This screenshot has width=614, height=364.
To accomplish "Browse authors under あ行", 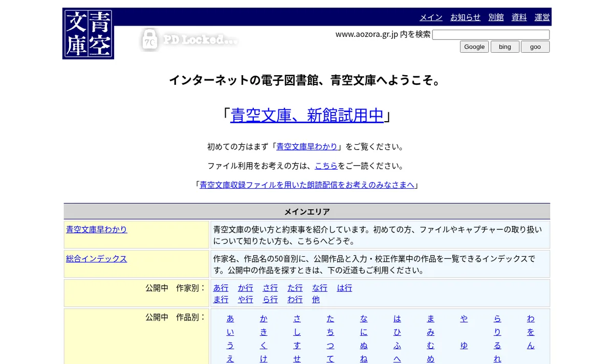I will click(221, 288).
